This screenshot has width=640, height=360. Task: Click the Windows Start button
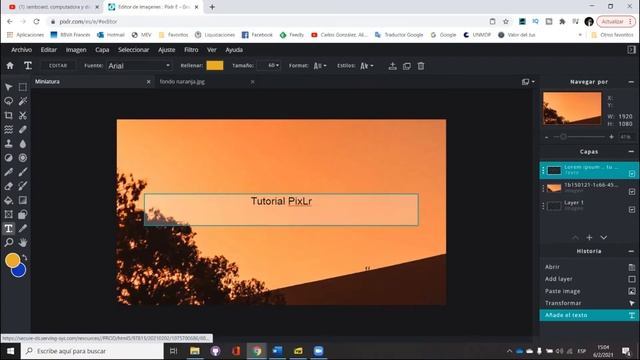[x=11, y=351]
